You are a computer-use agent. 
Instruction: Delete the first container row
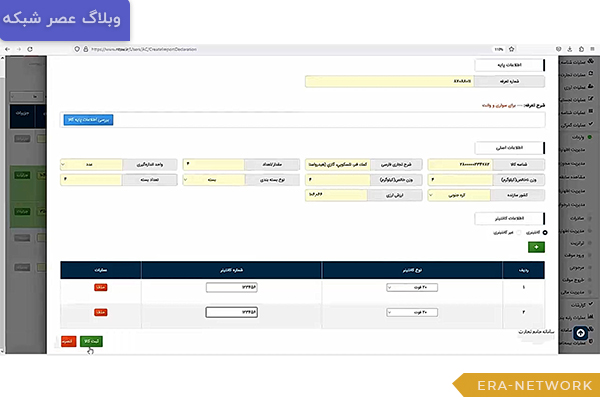pyautogui.click(x=100, y=288)
